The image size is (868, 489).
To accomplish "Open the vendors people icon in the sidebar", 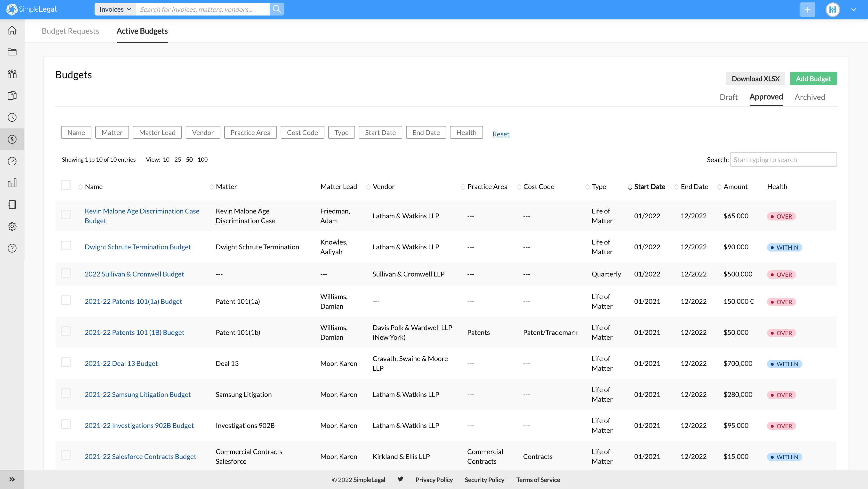I will click(x=12, y=74).
